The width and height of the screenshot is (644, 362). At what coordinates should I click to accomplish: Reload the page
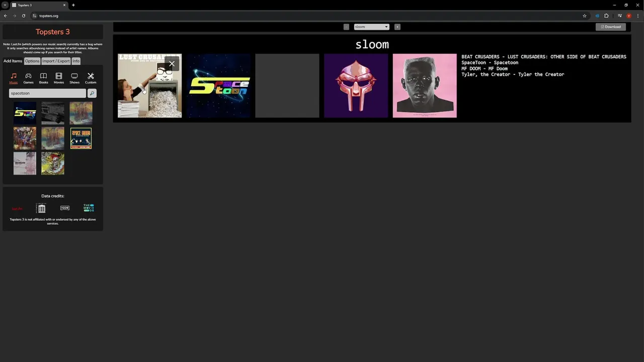click(x=24, y=16)
